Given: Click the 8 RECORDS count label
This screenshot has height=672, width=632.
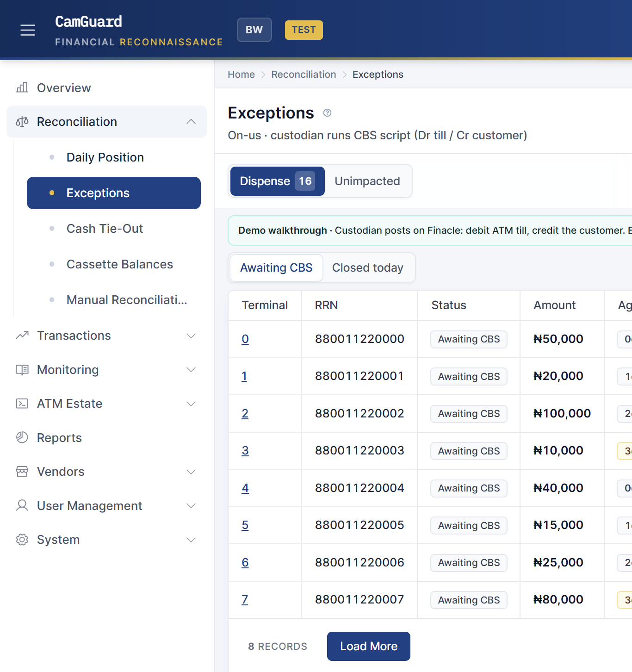Looking at the screenshot, I should 278,647.
